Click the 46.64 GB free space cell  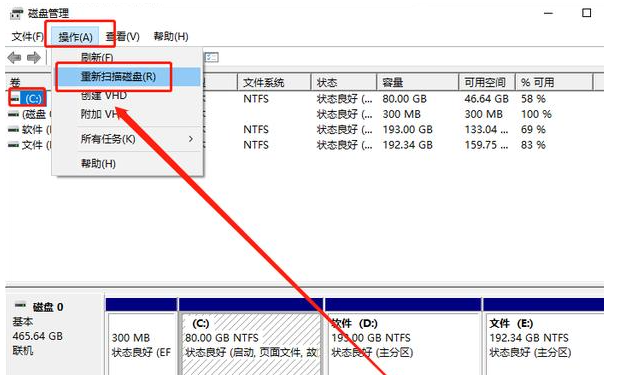coord(487,99)
